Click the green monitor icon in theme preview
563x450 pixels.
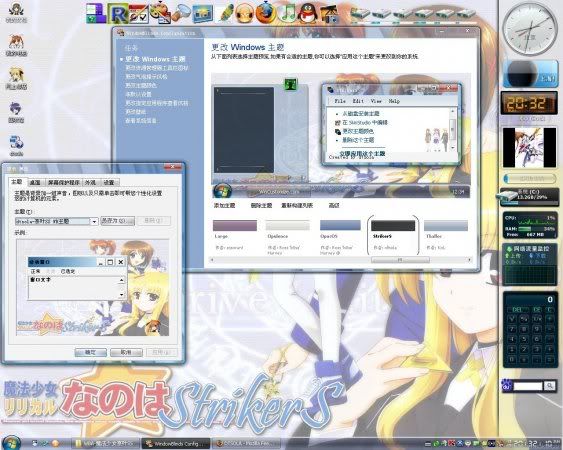point(291,84)
